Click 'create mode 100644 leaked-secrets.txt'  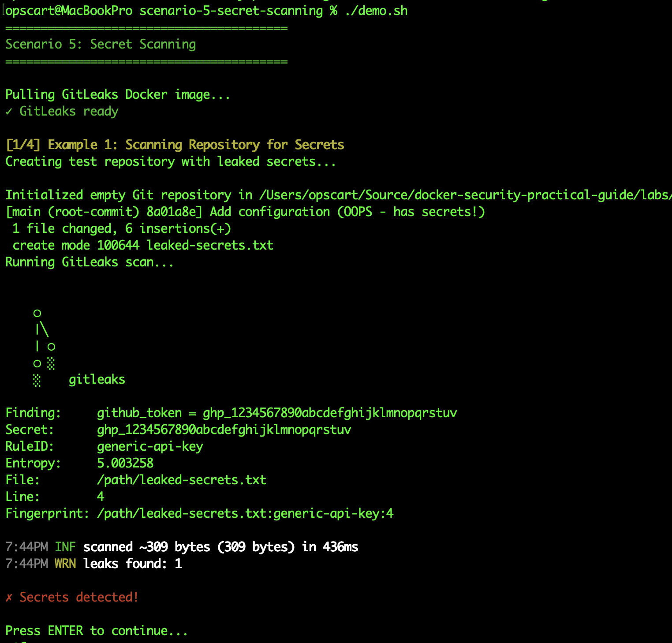coord(143,245)
